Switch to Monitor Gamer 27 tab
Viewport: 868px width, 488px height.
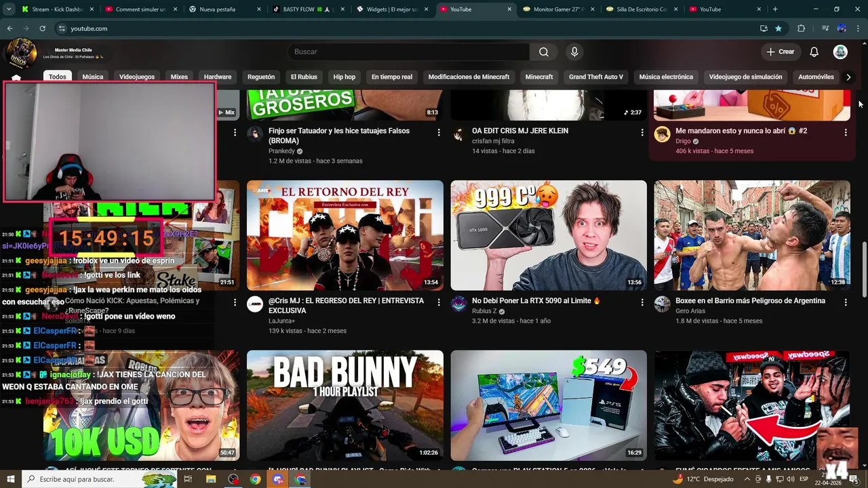557,9
